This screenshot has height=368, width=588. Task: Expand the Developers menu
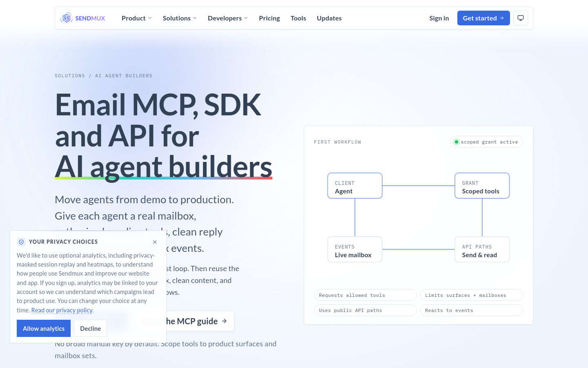228,18
